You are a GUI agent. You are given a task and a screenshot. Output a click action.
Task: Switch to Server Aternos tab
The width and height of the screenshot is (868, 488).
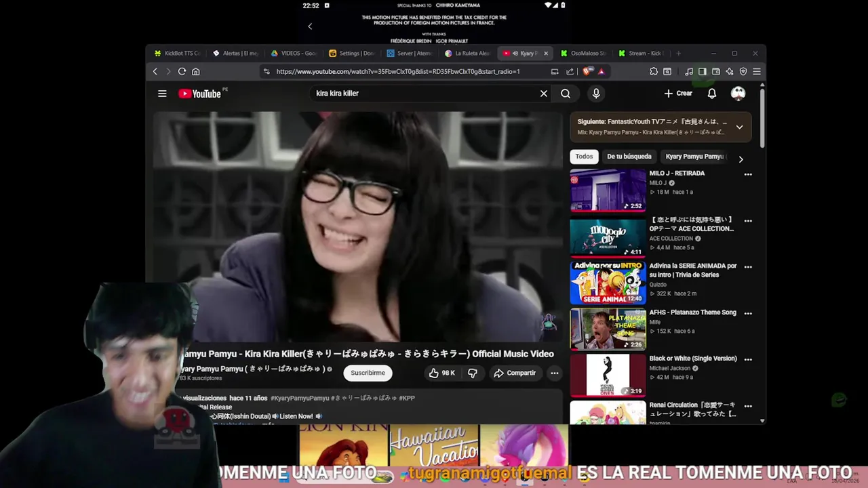tap(410, 53)
